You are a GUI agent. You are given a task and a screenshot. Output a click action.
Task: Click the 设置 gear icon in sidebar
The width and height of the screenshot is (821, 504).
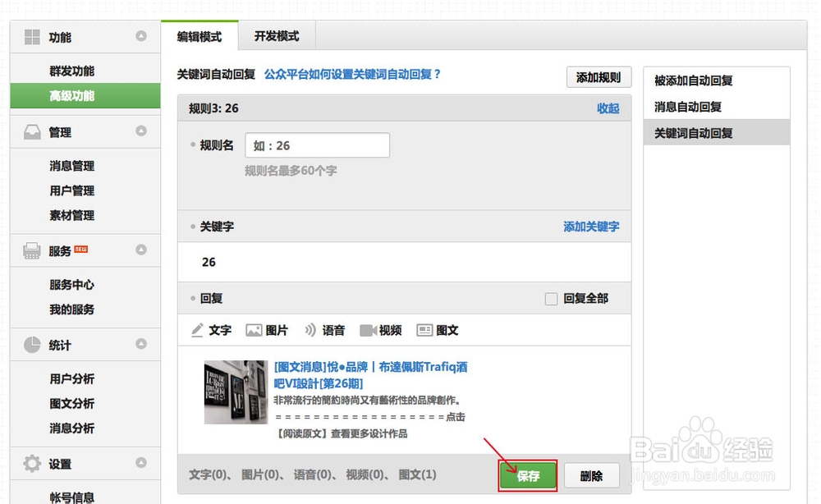[x=31, y=463]
